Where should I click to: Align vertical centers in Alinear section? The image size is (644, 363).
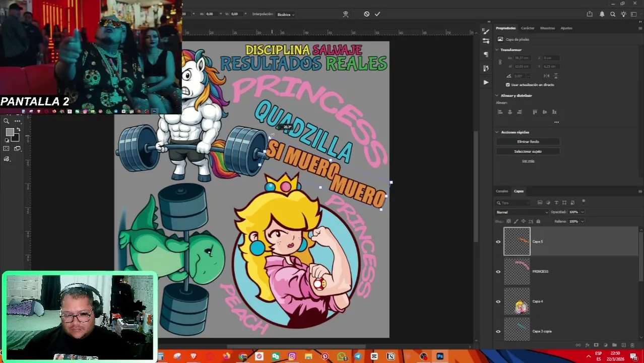[545, 112]
